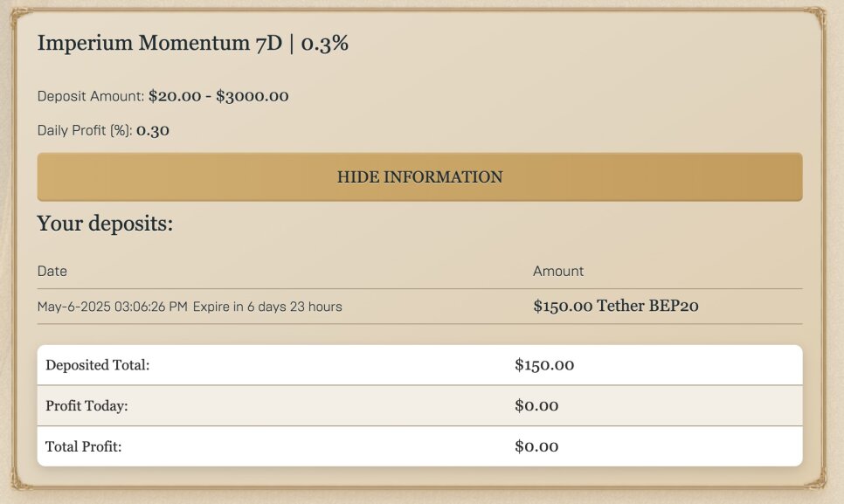
Task: Click the Deposited Total label
Action: click(x=98, y=365)
